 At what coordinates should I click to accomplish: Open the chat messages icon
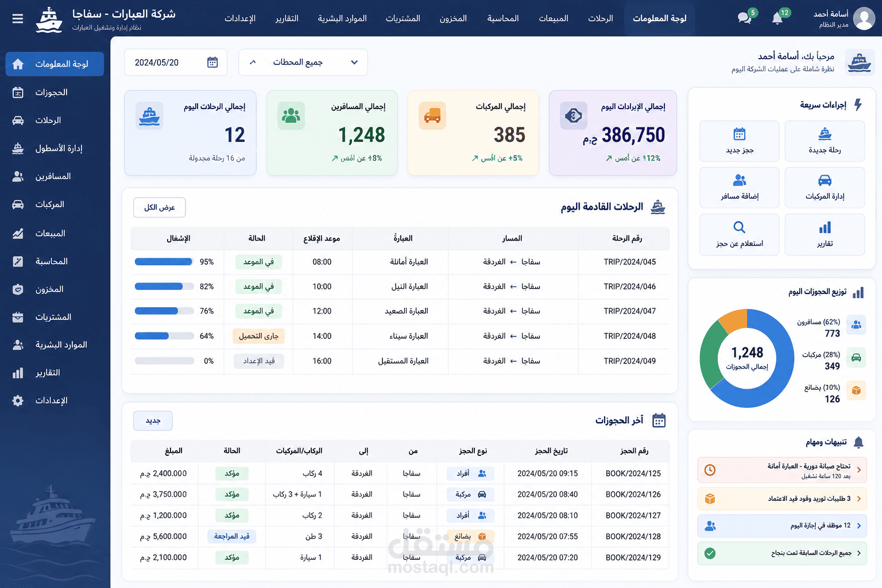click(745, 18)
